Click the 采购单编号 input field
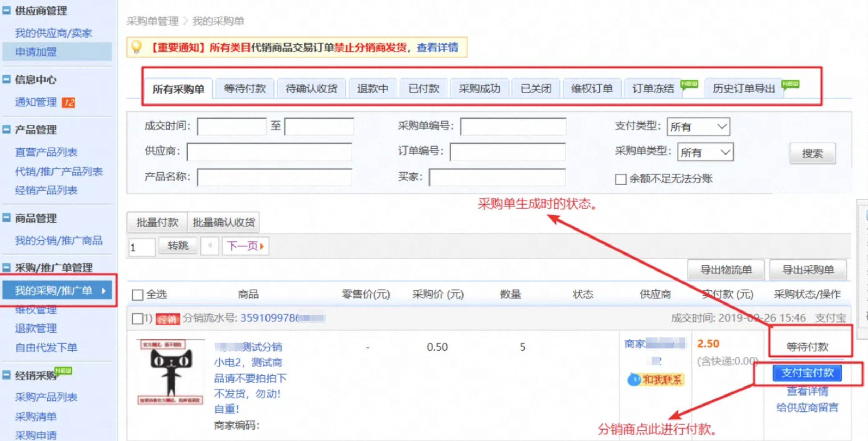 pyautogui.click(x=513, y=126)
